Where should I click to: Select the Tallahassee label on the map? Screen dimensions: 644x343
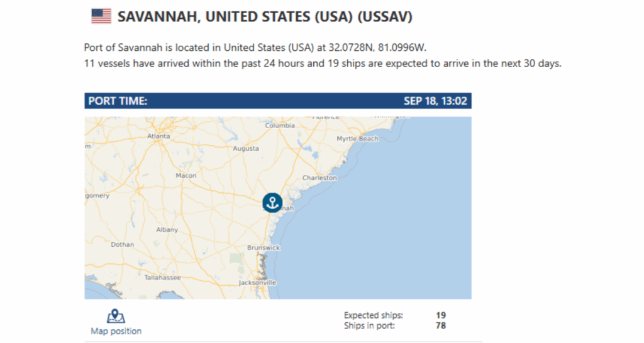tap(163, 278)
